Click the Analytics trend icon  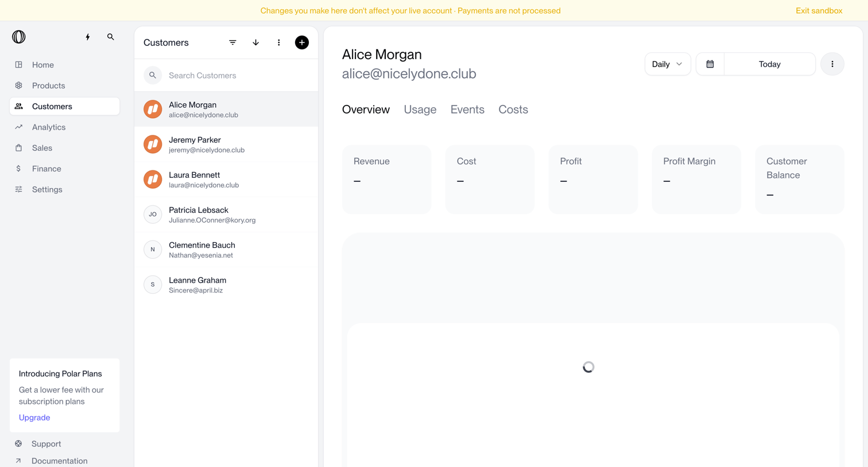click(x=19, y=127)
